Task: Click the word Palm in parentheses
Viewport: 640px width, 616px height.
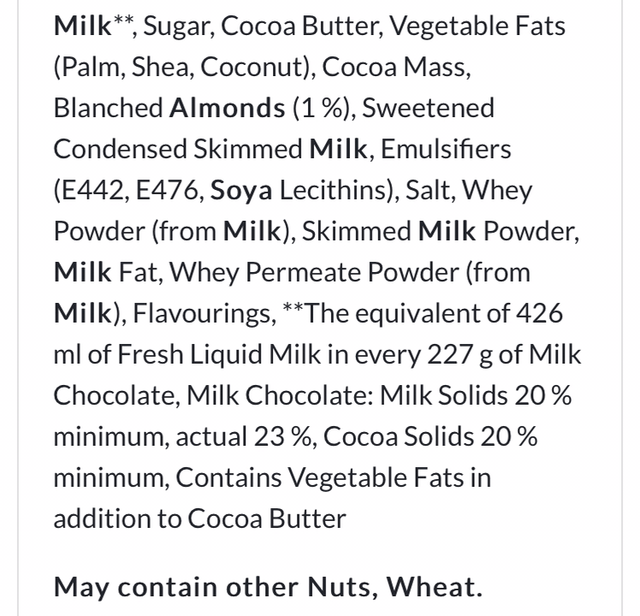Action: 86,67
